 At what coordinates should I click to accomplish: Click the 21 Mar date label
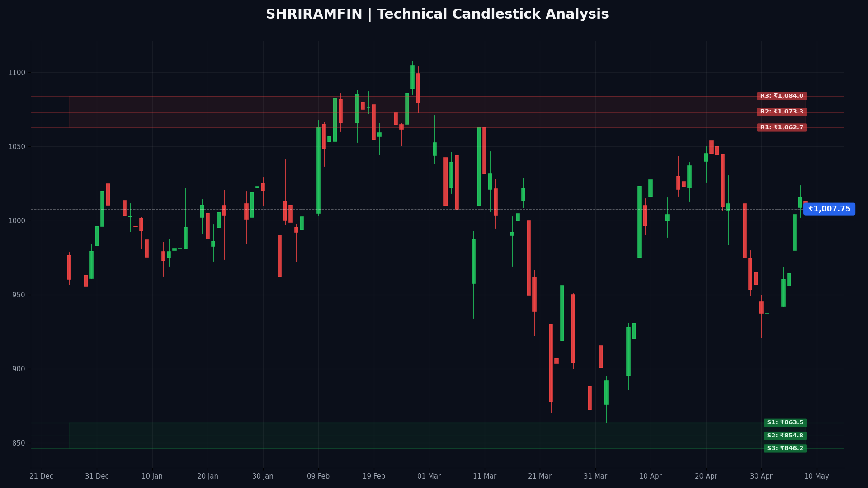click(540, 476)
